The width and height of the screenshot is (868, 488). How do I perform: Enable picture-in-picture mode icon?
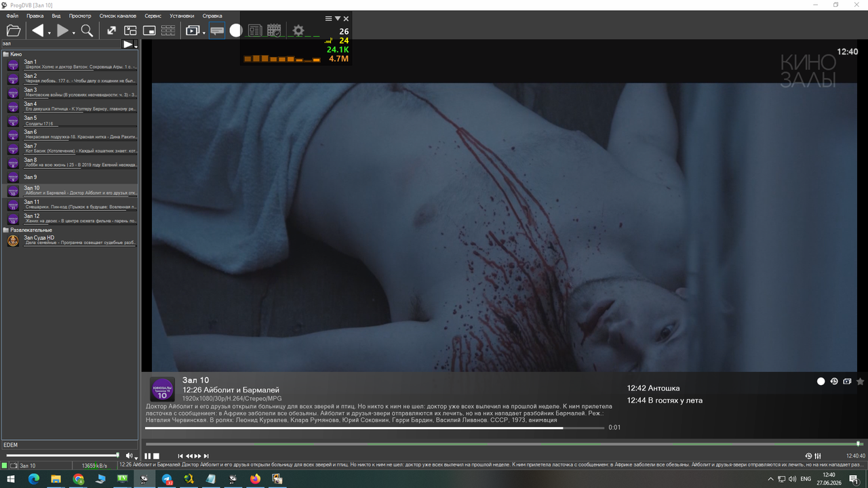pos(149,30)
